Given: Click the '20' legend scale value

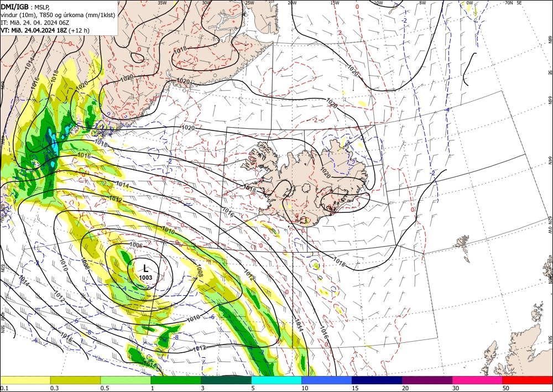Looking at the screenshot, I should click(x=405, y=388).
